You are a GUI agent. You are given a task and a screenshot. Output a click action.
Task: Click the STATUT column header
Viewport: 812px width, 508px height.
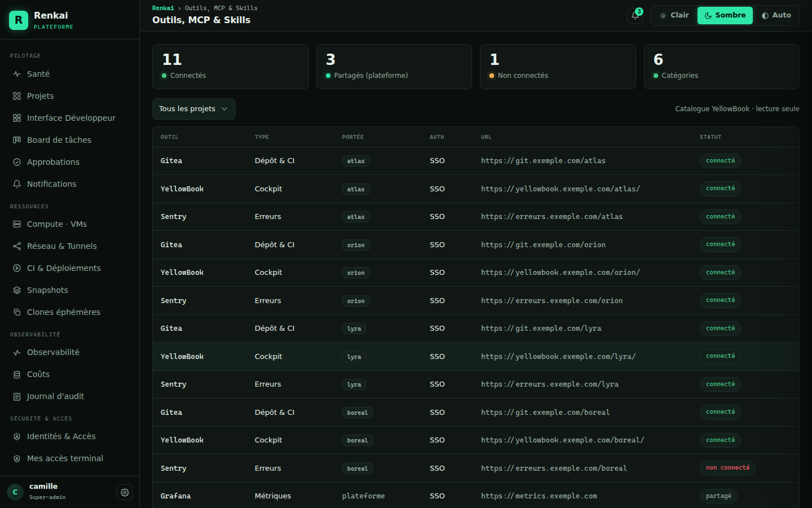click(x=710, y=137)
